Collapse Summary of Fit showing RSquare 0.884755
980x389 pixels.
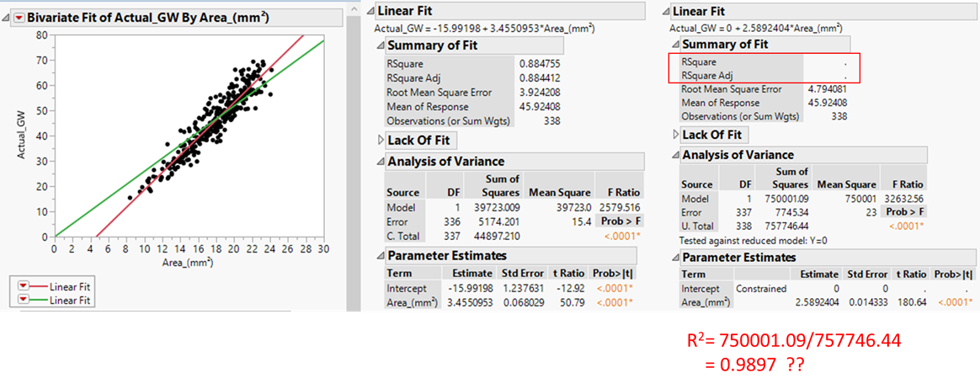(381, 45)
